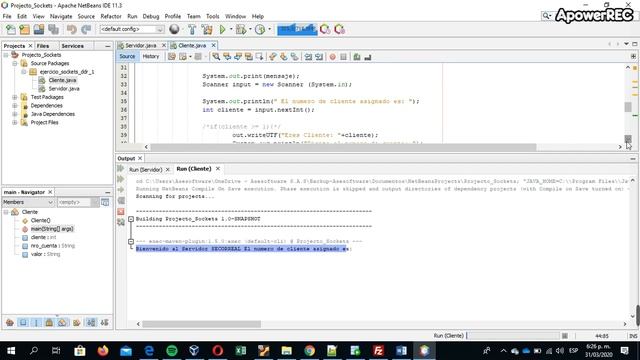Select the Cliente() constructor in Navigator
Image resolution: width=640 pixels, height=360 pixels.
click(x=40, y=220)
